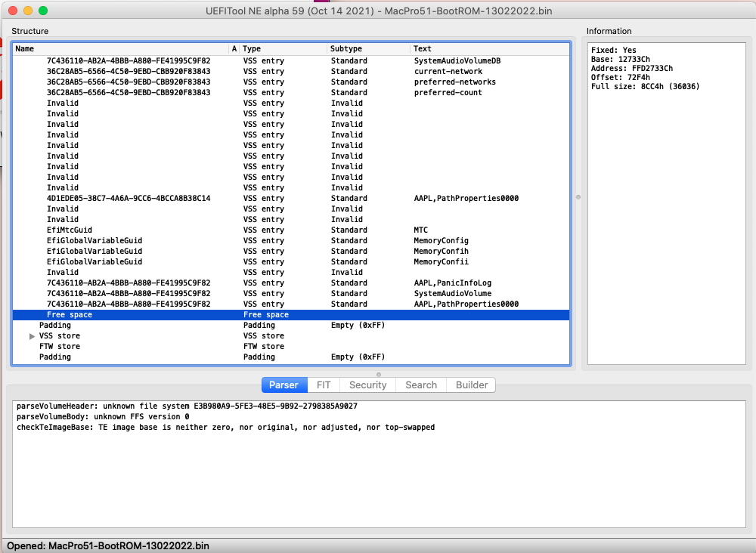Select the current-network entry row
Image resolution: width=756 pixels, height=553 pixels.
coord(291,71)
